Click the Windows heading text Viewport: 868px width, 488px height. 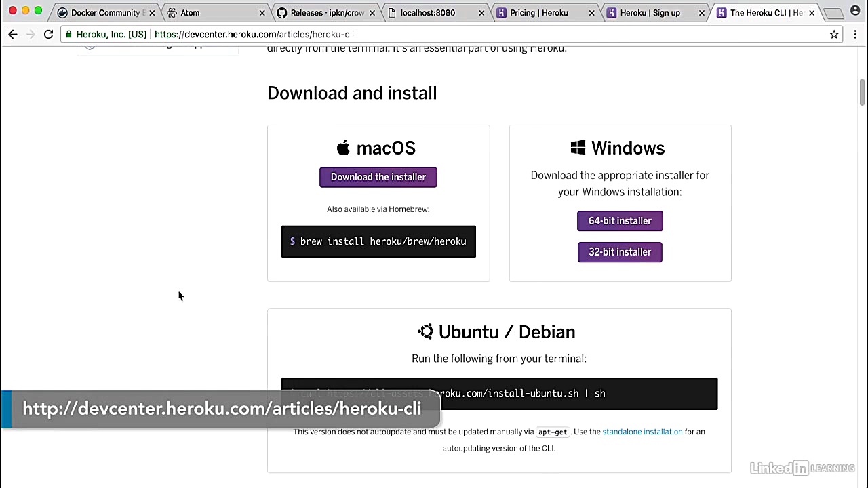[x=628, y=148]
